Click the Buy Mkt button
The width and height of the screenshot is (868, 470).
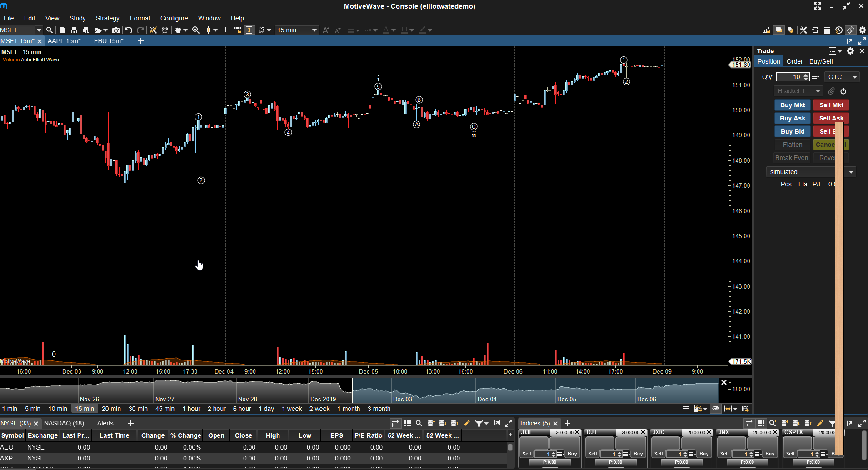(793, 105)
